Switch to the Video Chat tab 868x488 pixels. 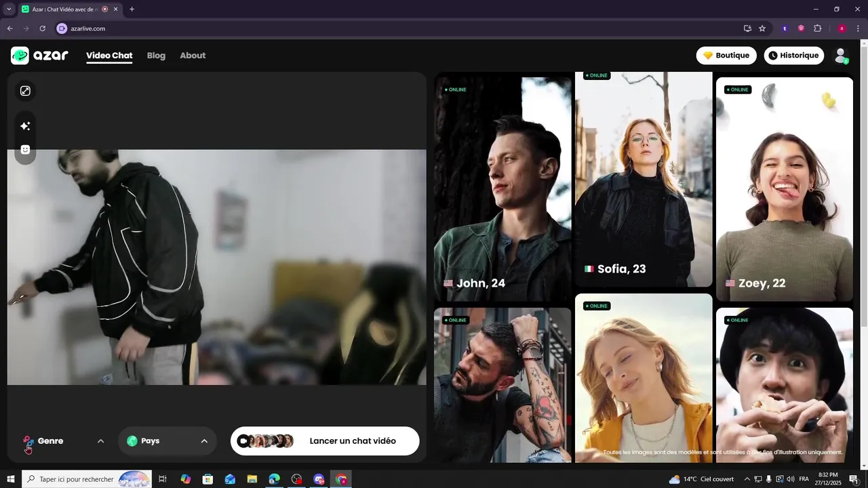pyautogui.click(x=109, y=56)
